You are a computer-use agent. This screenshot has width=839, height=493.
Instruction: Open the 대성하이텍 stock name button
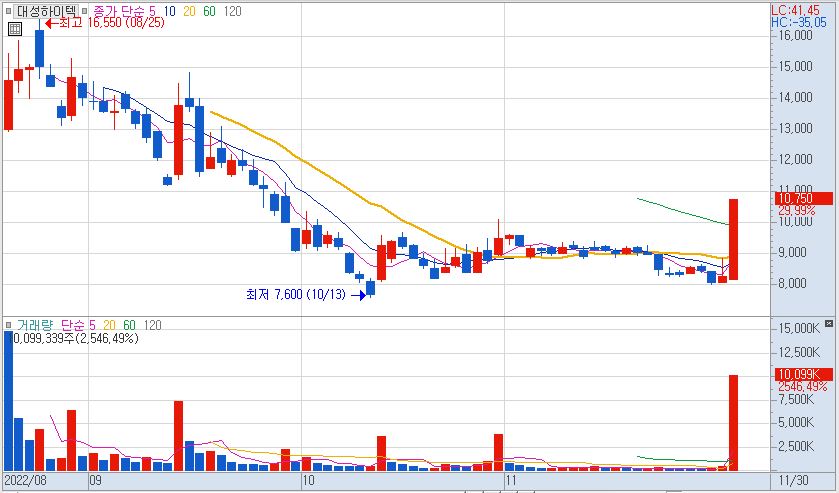pyautogui.click(x=47, y=11)
